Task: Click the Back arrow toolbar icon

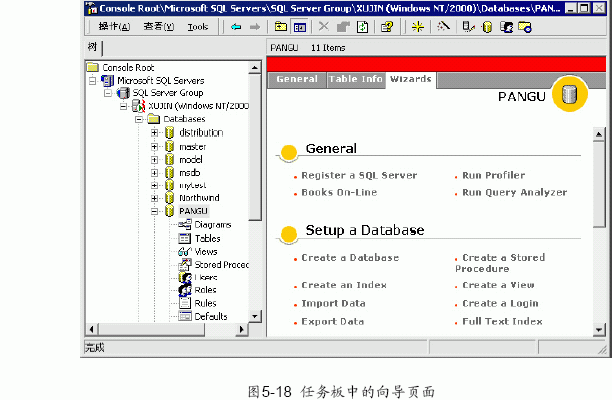Action: (x=236, y=27)
